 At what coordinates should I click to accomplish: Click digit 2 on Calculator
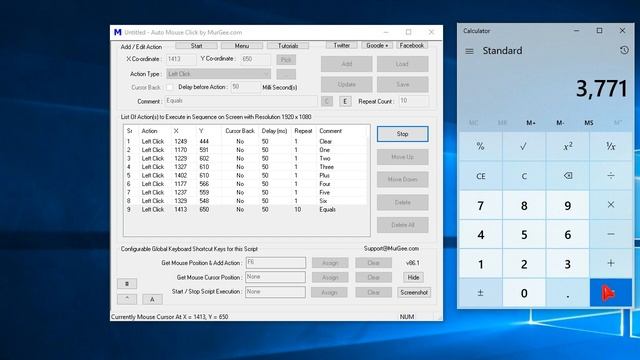point(524,263)
